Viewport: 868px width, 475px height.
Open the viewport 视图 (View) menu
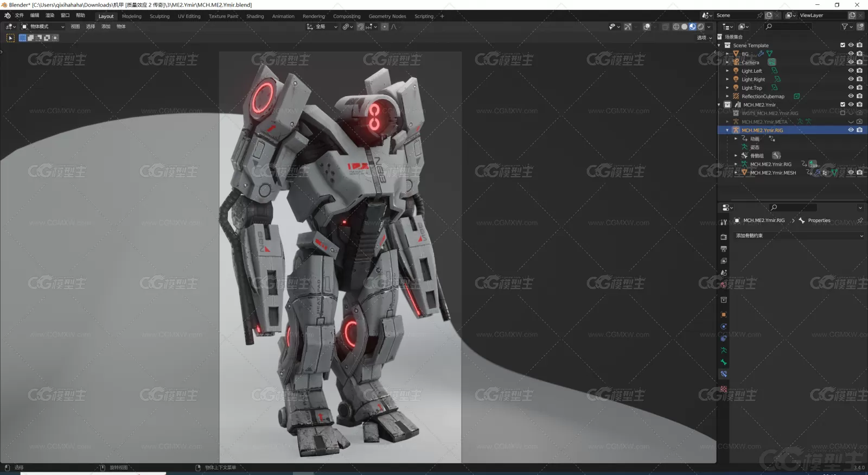(75, 27)
